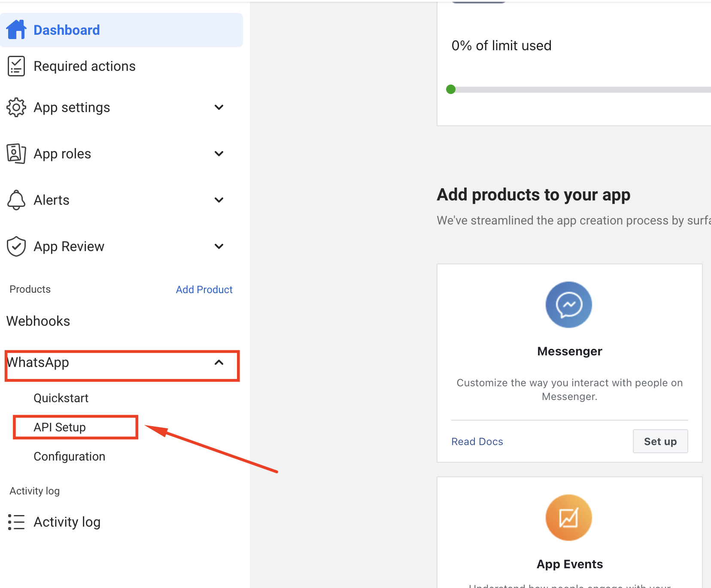Screen dimensions: 711x588
Task: Click Messenger Read Docs link
Action: point(477,442)
